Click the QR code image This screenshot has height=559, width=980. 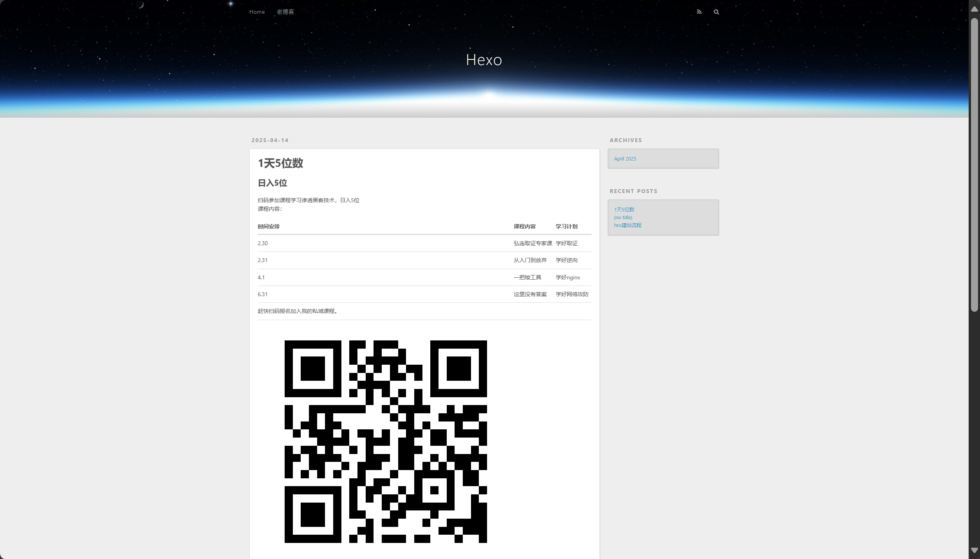pos(386,441)
